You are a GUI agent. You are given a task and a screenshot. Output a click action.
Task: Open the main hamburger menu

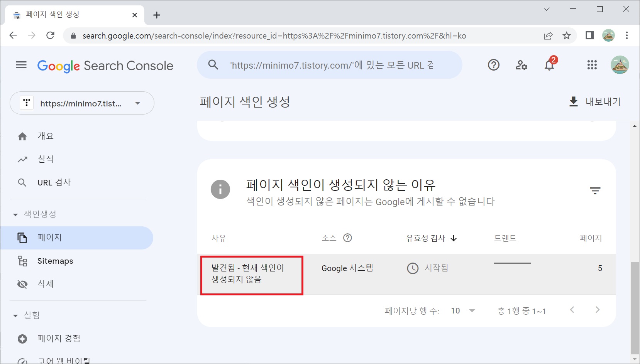(21, 65)
